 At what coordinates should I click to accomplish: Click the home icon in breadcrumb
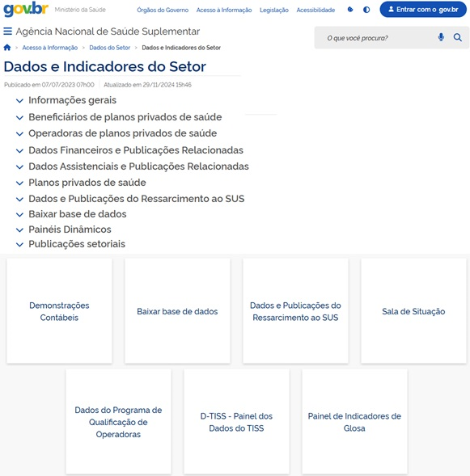(x=7, y=48)
